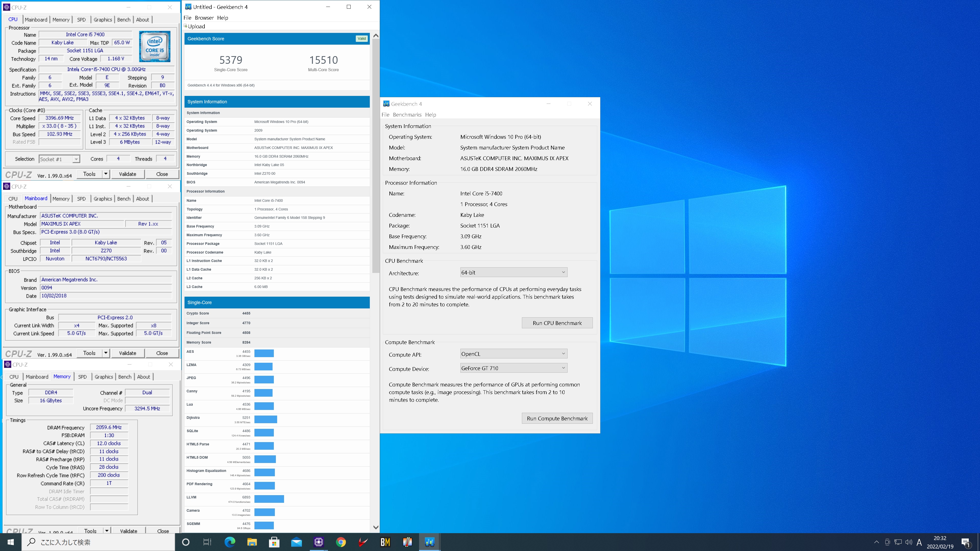Open File menu in Untitled Geekbench window
The height and width of the screenshot is (551, 980).
pyautogui.click(x=188, y=18)
